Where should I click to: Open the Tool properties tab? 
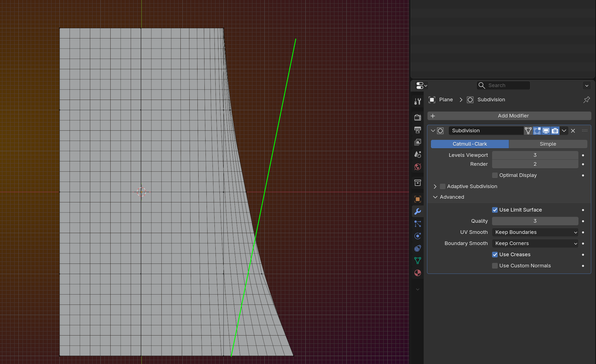[418, 101]
